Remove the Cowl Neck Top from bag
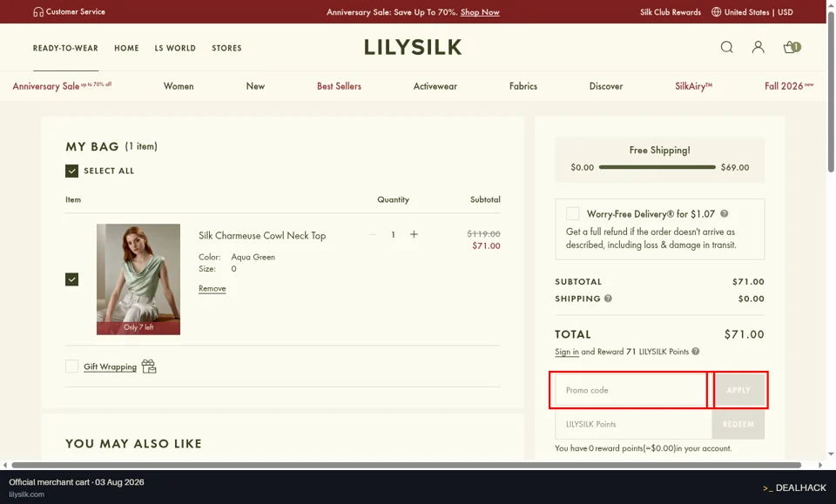 tap(212, 288)
